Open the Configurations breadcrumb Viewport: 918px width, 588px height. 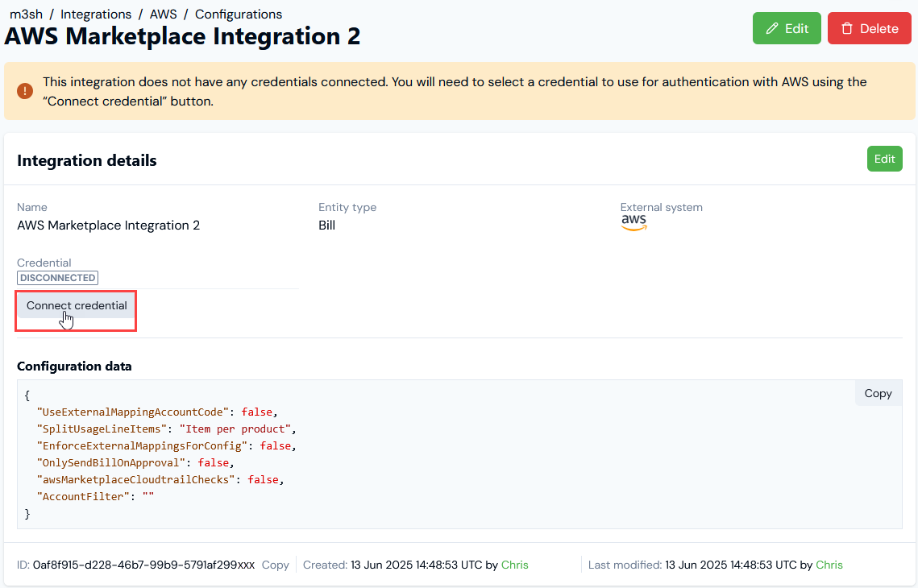click(x=239, y=14)
